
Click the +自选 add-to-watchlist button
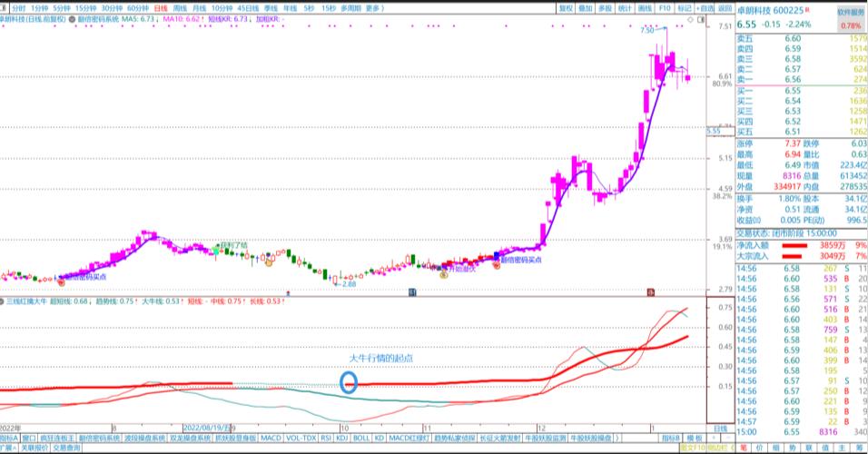pos(705,8)
